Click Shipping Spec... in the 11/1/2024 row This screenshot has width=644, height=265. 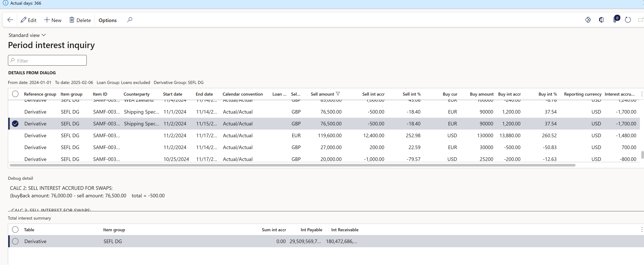tap(141, 112)
